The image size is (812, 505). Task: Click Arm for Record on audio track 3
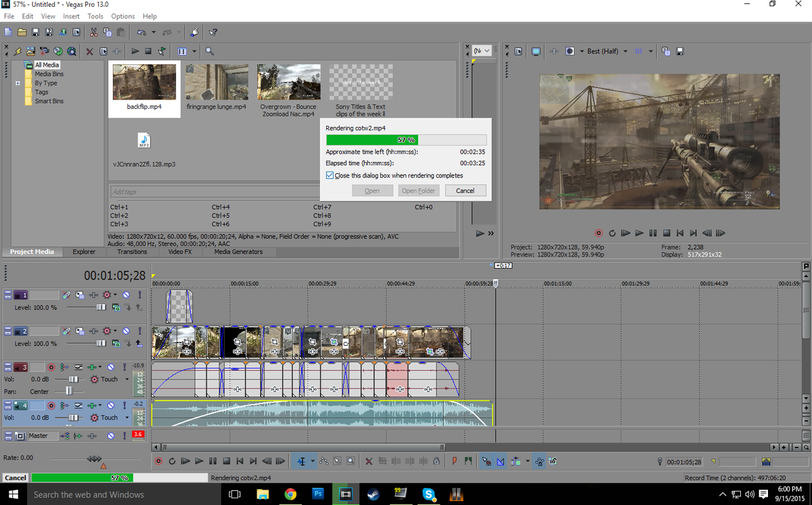[x=51, y=367]
